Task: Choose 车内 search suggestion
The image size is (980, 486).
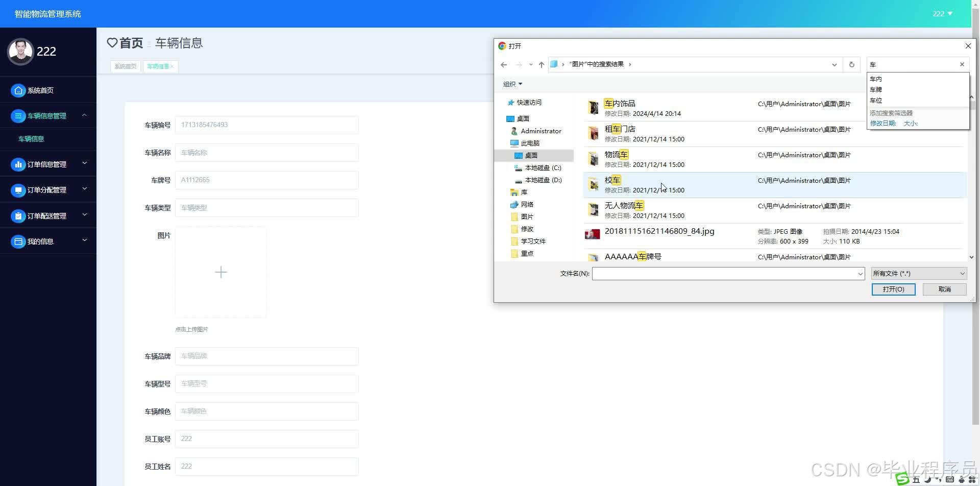Action: coord(876,79)
